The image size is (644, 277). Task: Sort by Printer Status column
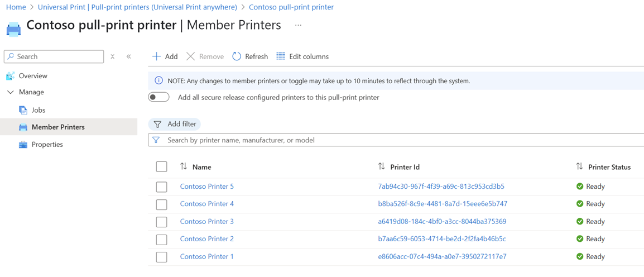click(579, 166)
